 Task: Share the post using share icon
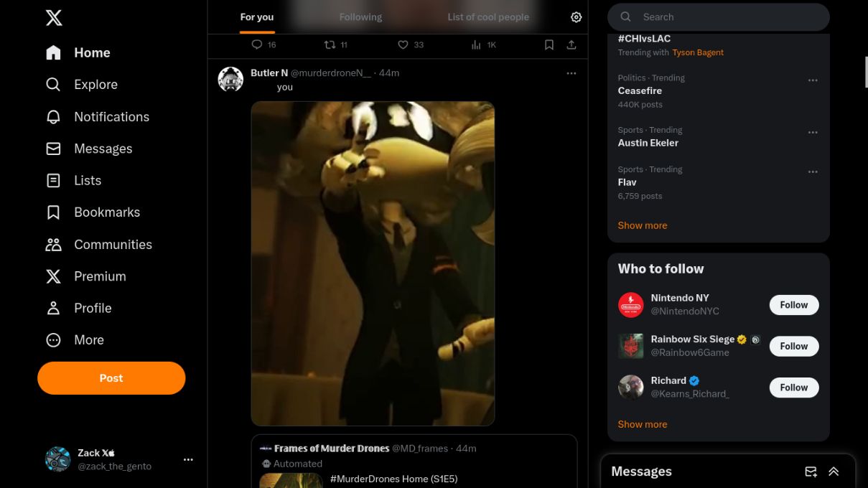coord(571,44)
